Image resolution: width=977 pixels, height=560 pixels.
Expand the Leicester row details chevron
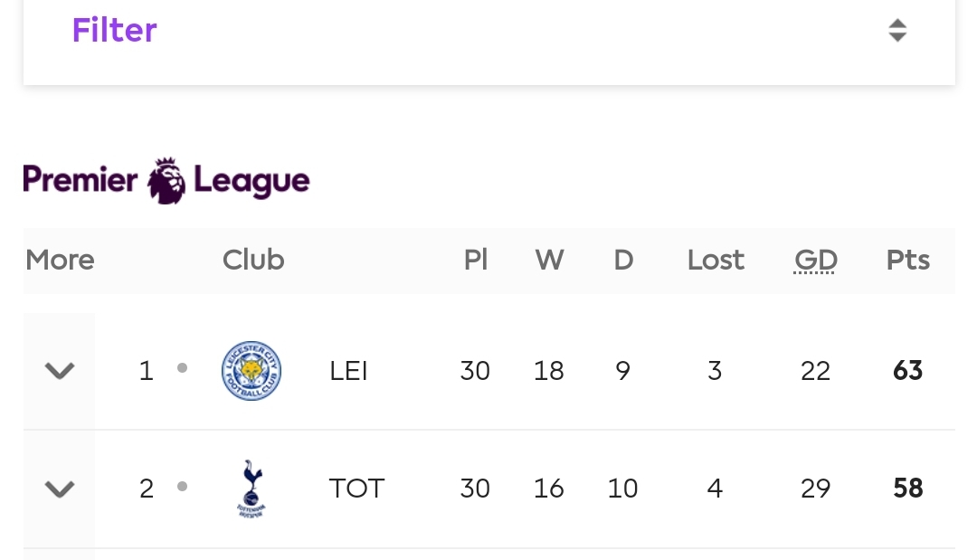[60, 371]
